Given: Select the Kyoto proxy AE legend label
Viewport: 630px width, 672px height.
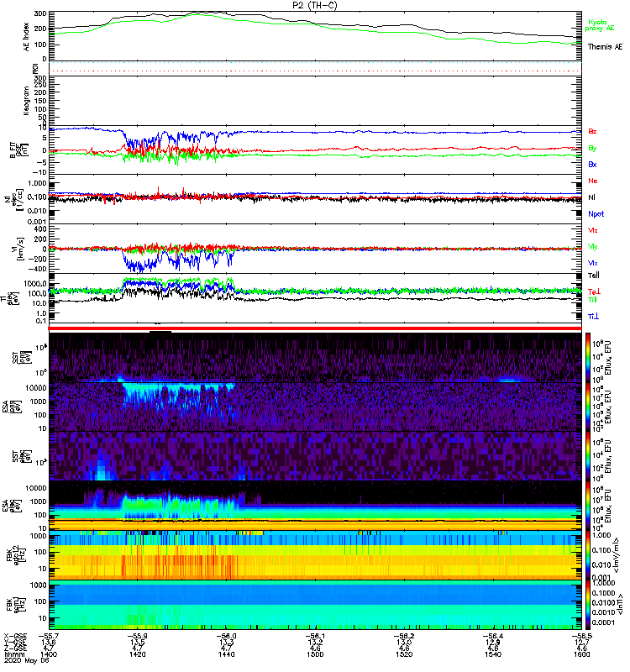Looking at the screenshot, I should tap(599, 25).
